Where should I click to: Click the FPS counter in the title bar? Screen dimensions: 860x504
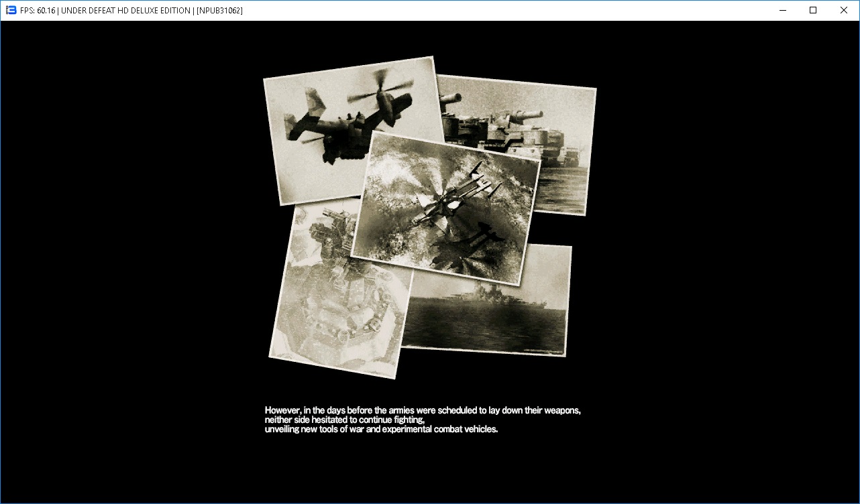[38, 11]
